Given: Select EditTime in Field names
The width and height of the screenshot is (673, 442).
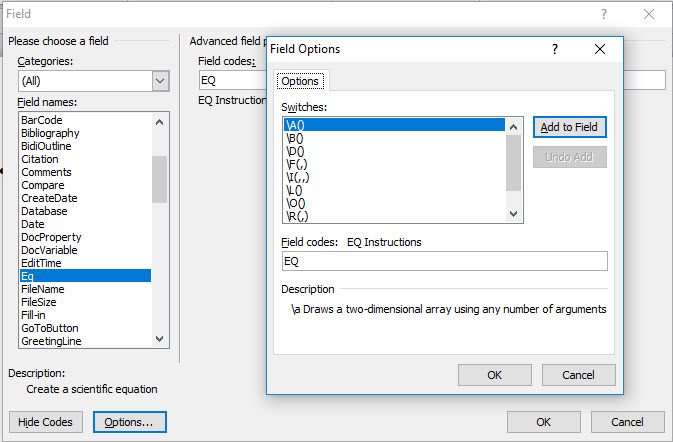Looking at the screenshot, I should click(86, 263).
